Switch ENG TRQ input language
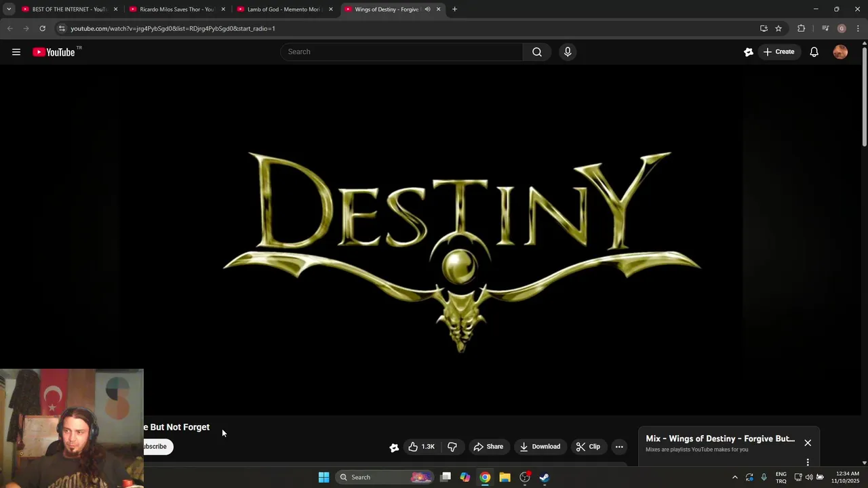 781,477
